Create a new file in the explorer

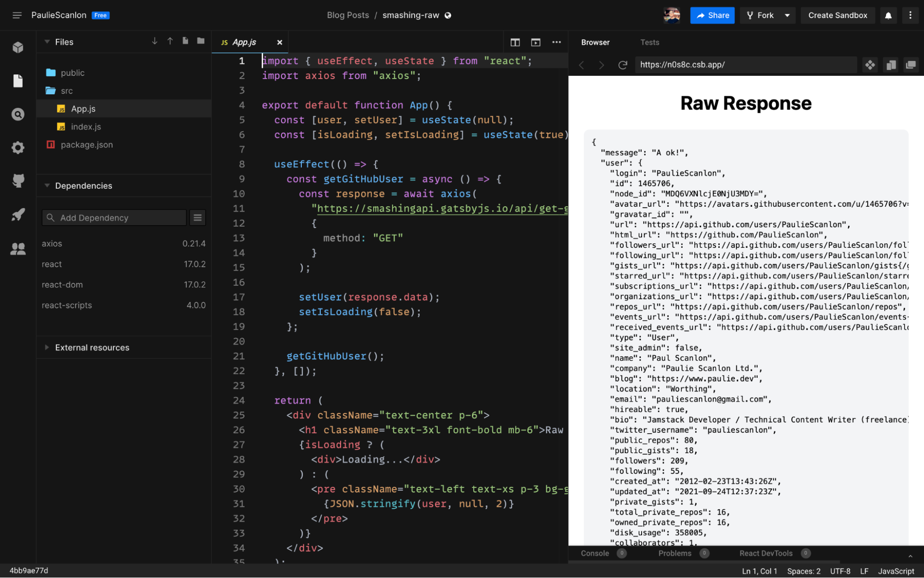pyautogui.click(x=185, y=41)
